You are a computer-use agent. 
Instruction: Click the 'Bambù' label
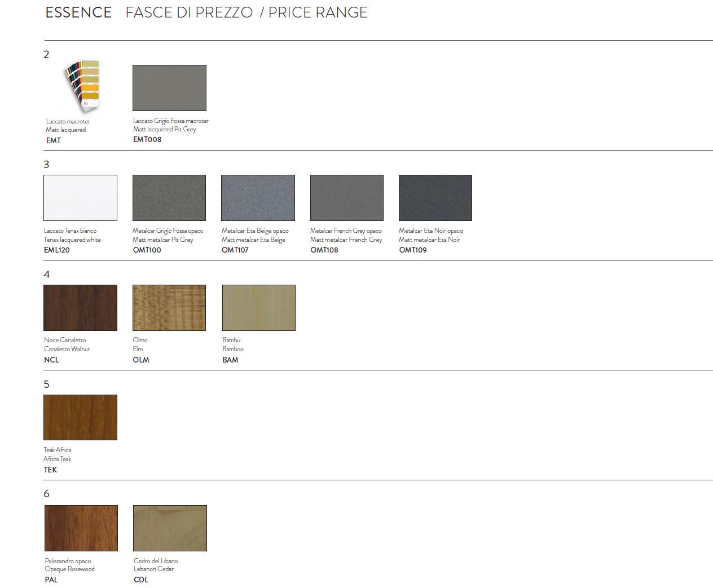coord(232,340)
